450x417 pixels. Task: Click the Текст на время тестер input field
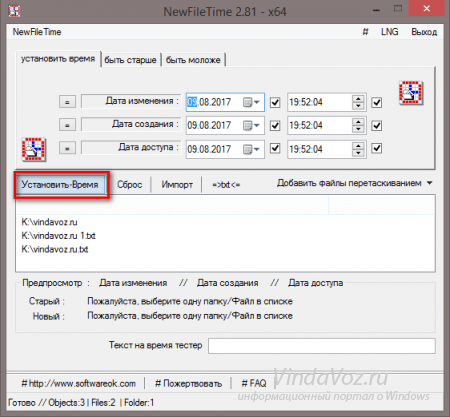coord(322,346)
